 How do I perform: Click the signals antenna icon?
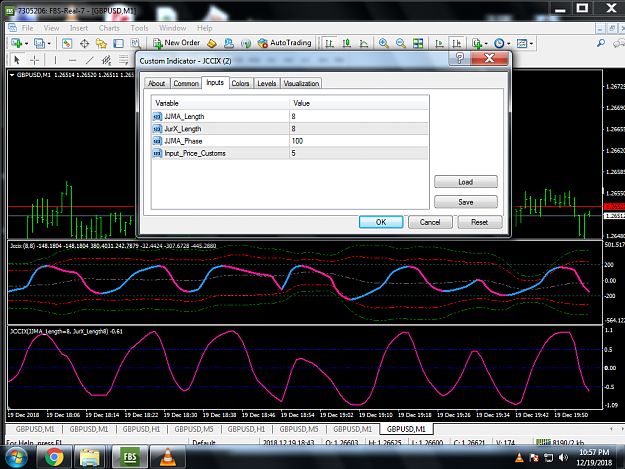point(246,43)
